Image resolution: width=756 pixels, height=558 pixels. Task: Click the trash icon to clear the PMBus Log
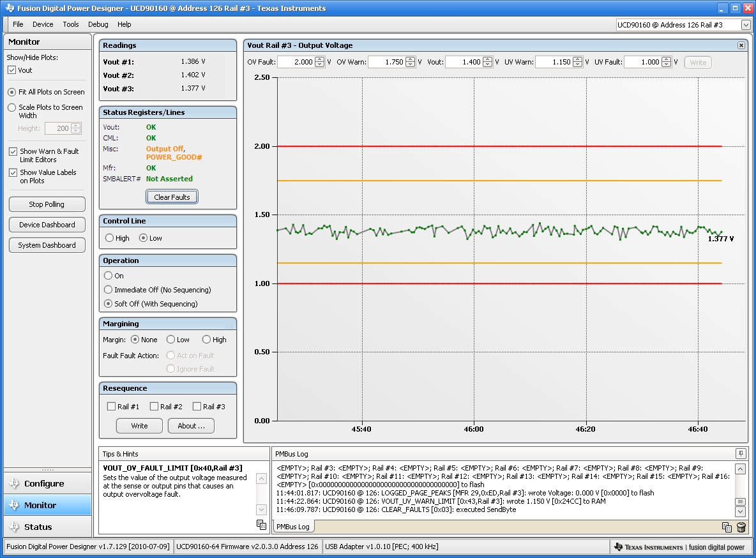click(x=741, y=527)
